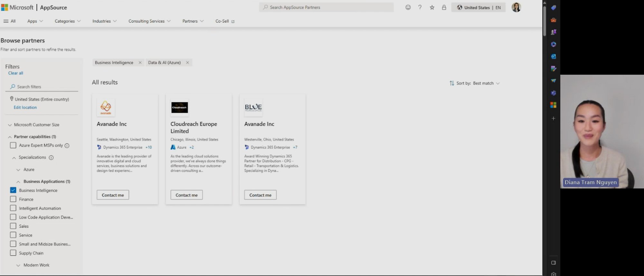The image size is (644, 276).
Task: Open Apps dropdown menu
Action: [35, 21]
